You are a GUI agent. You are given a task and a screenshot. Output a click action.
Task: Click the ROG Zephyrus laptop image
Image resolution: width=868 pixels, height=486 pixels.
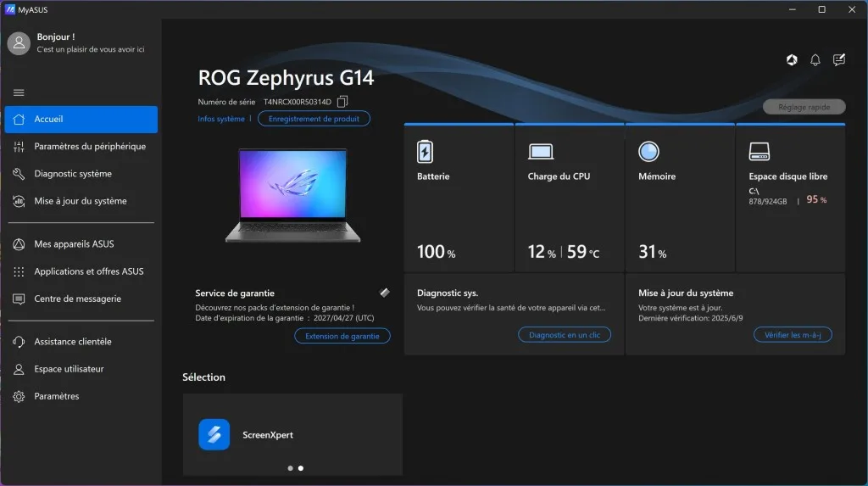click(x=292, y=195)
